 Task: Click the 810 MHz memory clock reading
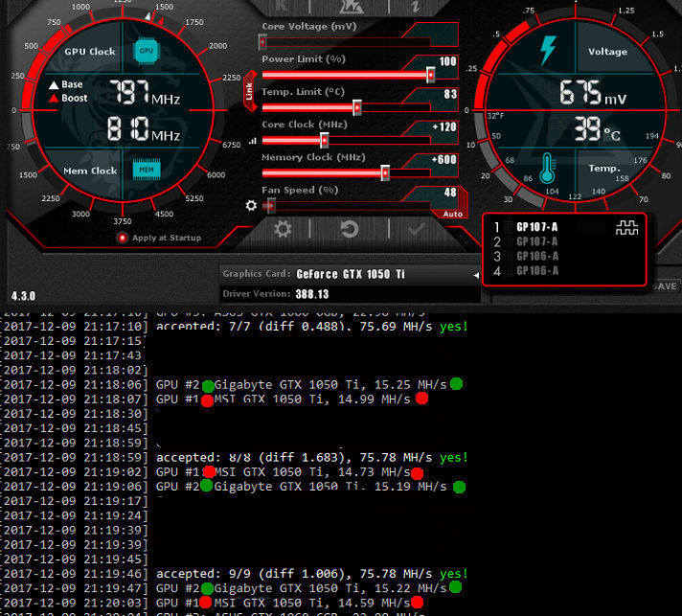(x=144, y=128)
